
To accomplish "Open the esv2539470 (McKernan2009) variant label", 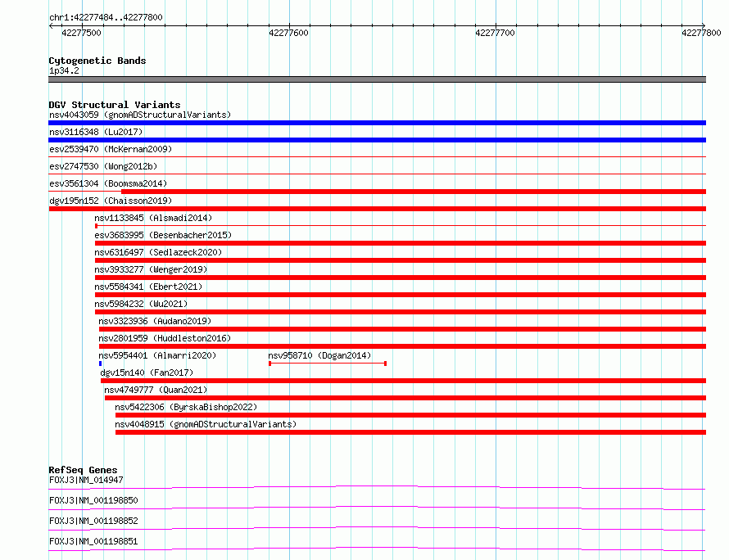I will tap(111, 149).
